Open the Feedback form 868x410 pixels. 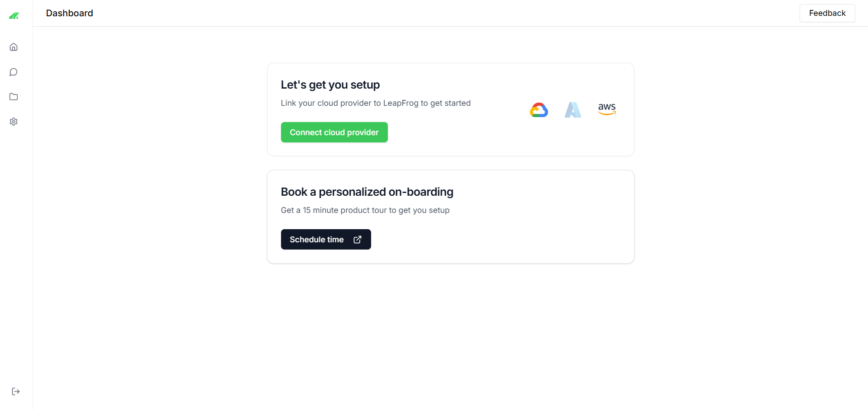827,13
